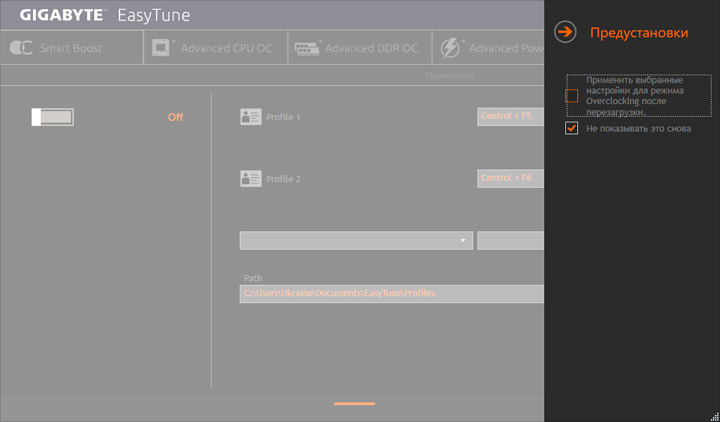Click the orange bar at the bottom
This screenshot has height=422, width=720.
[354, 404]
